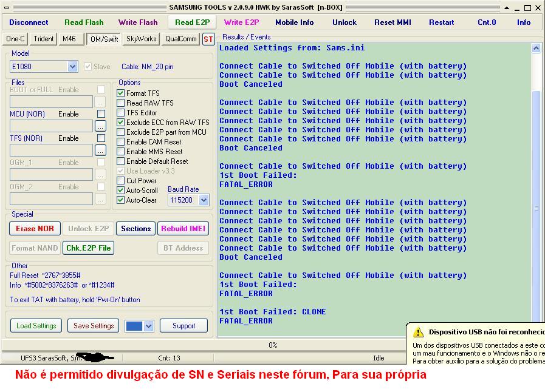Click the Rebuild IMEI button
545x392 pixels.
[183, 229]
